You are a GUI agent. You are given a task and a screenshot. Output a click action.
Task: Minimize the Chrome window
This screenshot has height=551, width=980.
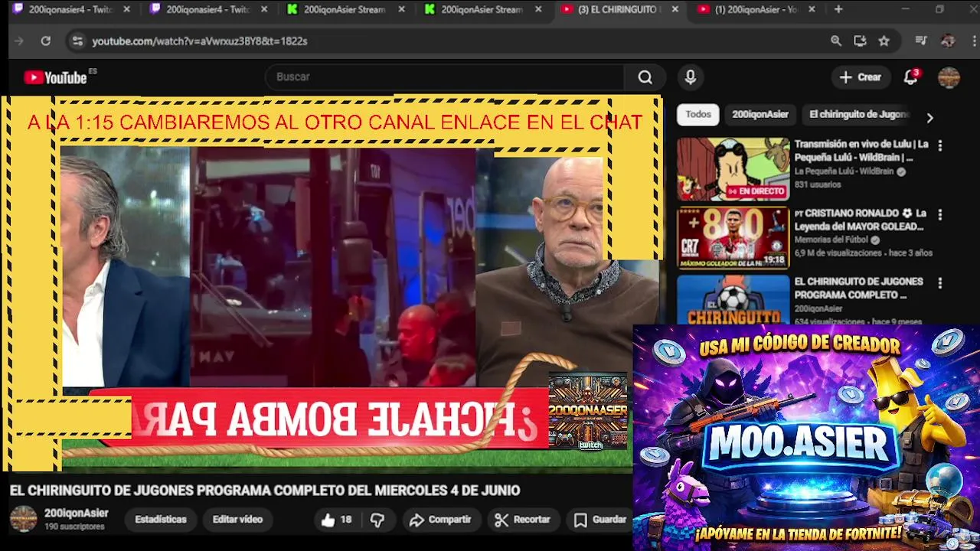[905, 9]
